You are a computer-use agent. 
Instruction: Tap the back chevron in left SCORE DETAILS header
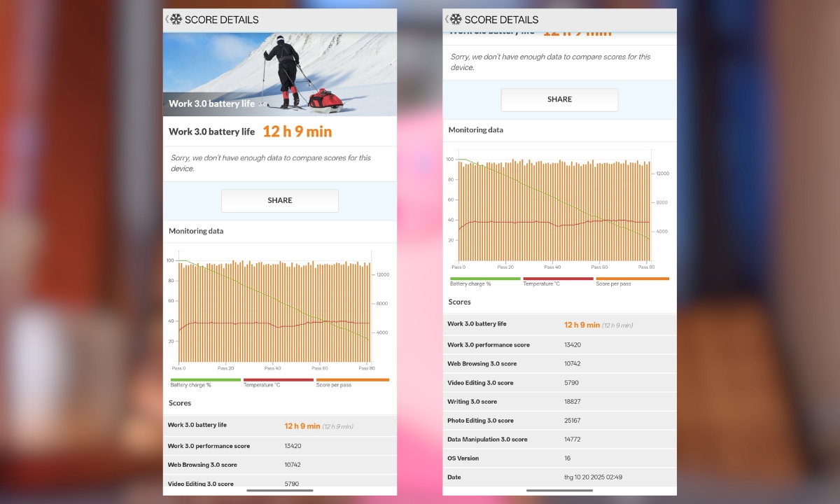point(167,20)
